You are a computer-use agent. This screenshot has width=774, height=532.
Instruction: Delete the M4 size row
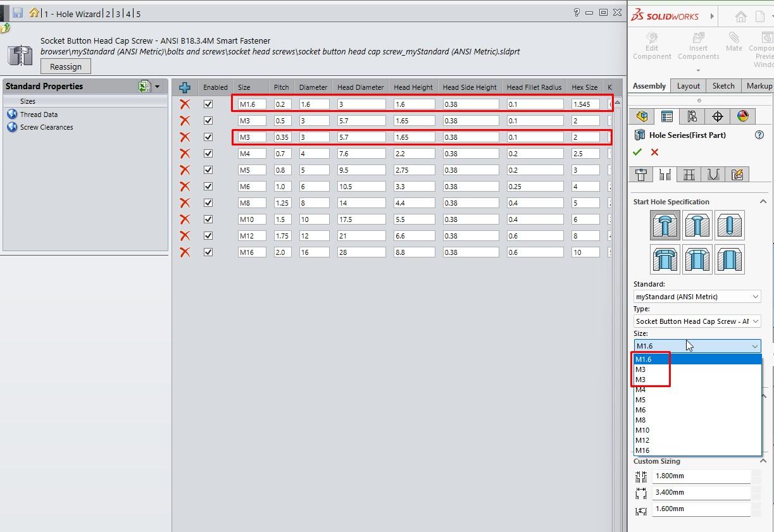[x=185, y=153]
